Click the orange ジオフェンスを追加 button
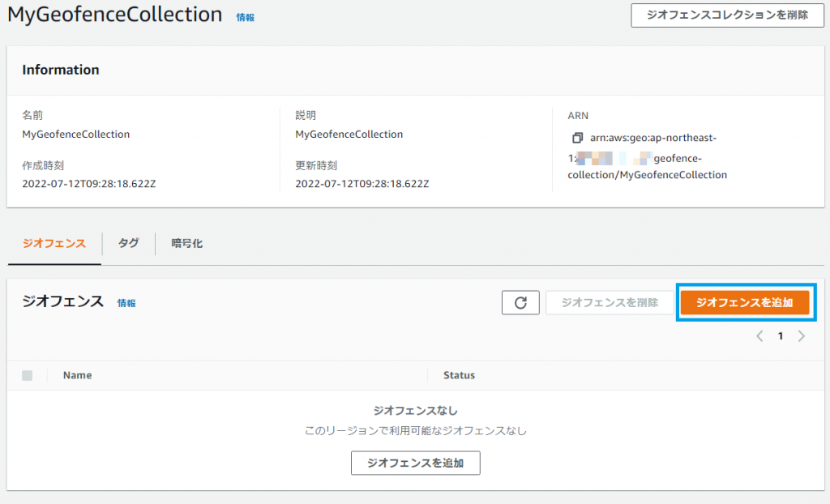Image resolution: width=830 pixels, height=504 pixels. click(x=744, y=302)
